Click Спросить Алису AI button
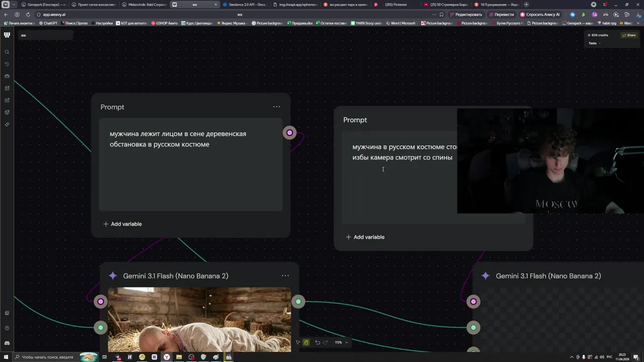Image resolution: width=644 pixels, height=362 pixels. pos(540,15)
